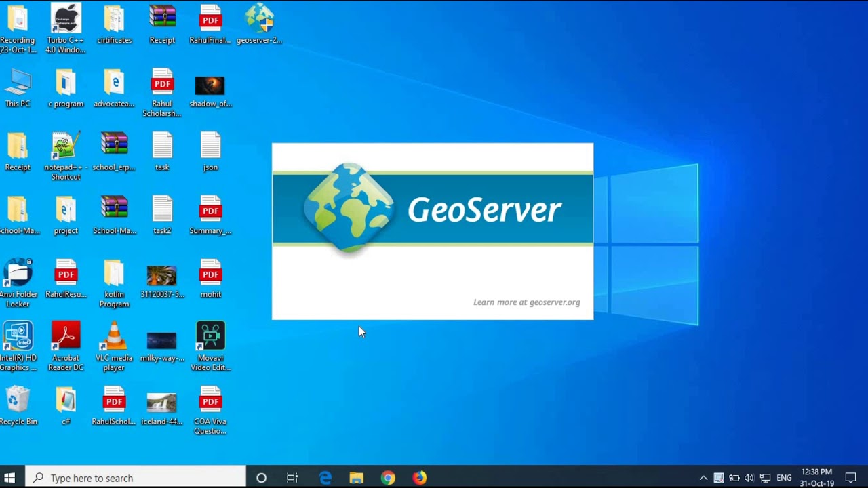Select the School-Ma folder icon
Image resolution: width=868 pixels, height=488 pixels.
18,210
